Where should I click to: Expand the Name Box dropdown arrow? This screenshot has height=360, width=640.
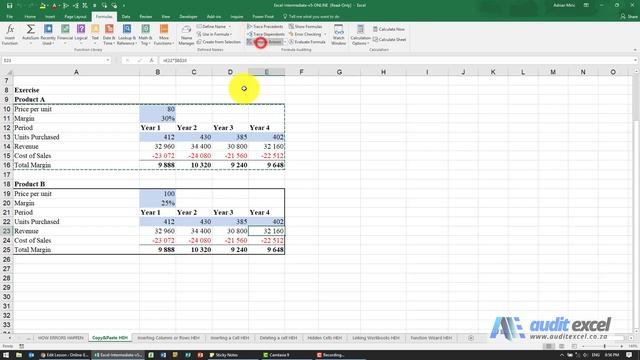[x=108, y=60]
